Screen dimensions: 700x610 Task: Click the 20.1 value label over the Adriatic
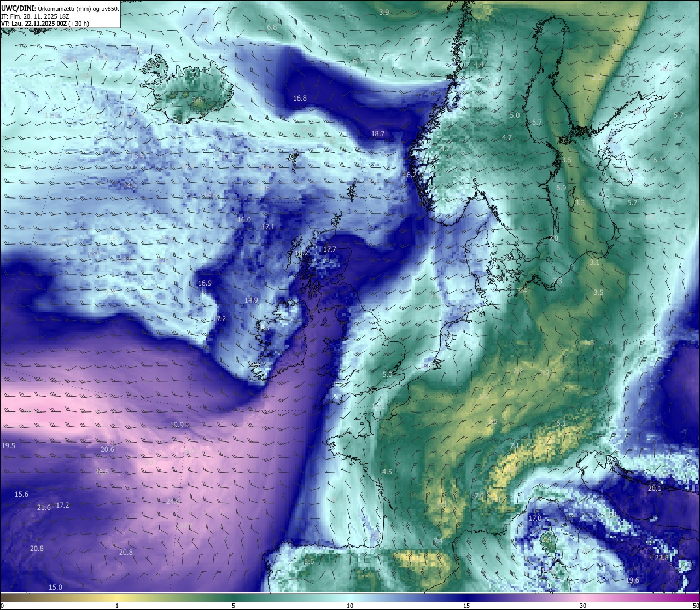655,488
